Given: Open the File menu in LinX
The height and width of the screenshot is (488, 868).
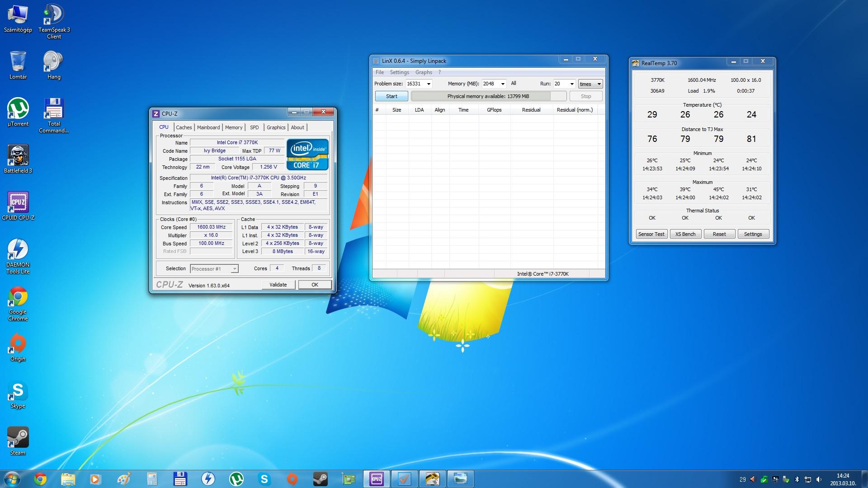Looking at the screenshot, I should pyautogui.click(x=380, y=72).
